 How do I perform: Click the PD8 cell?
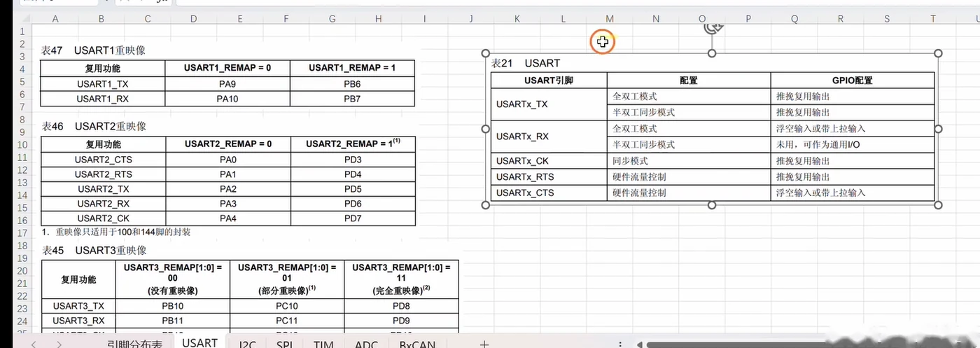401,306
